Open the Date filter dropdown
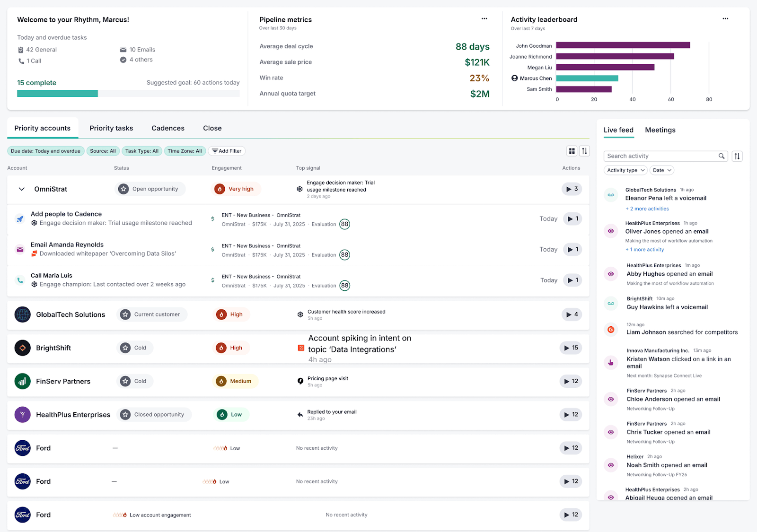 pyautogui.click(x=661, y=170)
